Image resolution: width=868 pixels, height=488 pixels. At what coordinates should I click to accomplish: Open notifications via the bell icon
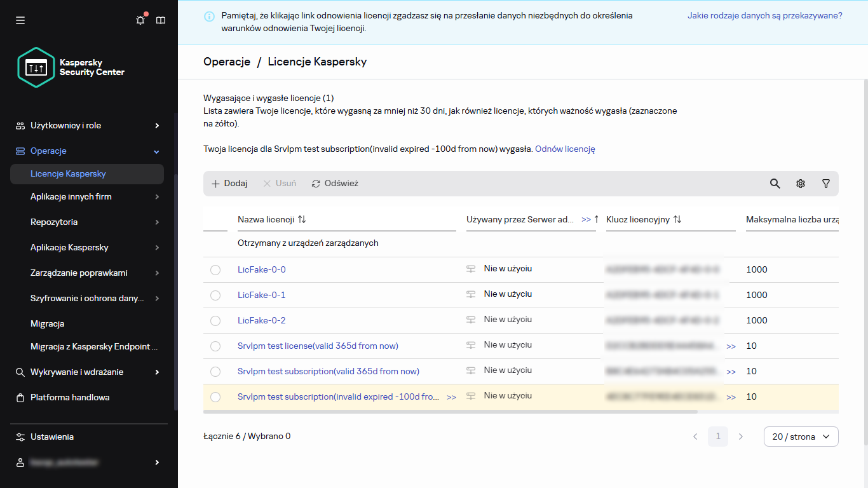point(140,20)
